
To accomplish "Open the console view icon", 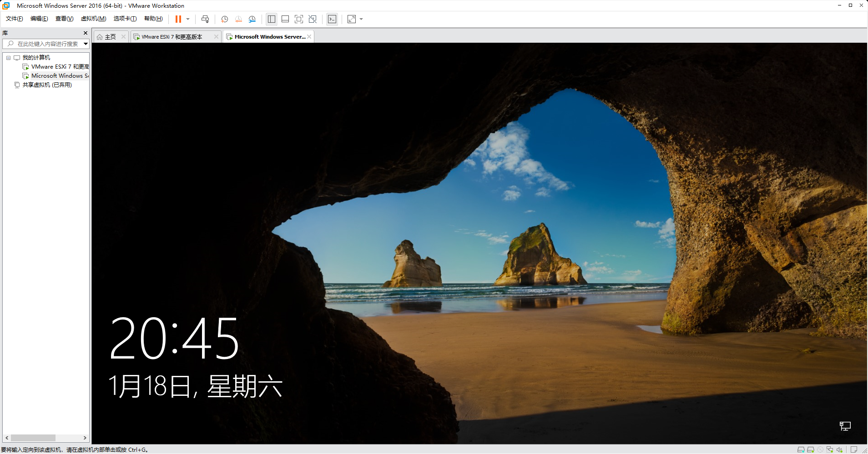I will pos(332,19).
